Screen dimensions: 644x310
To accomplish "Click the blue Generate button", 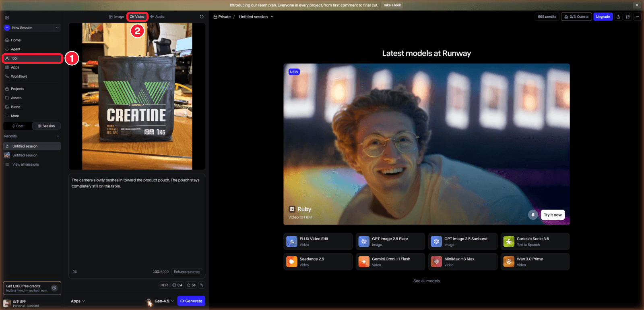I will click(191, 301).
